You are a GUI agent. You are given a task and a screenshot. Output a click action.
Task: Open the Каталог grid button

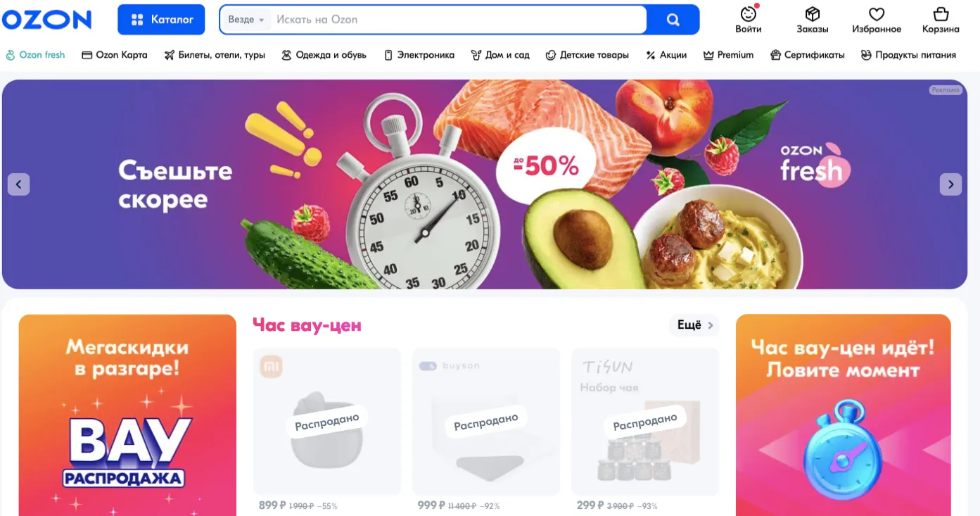pos(161,20)
